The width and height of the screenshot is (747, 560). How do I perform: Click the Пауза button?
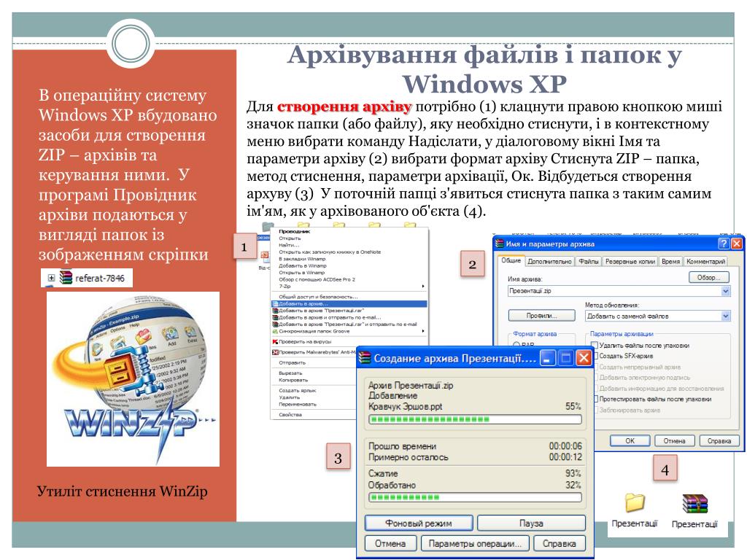[531, 523]
